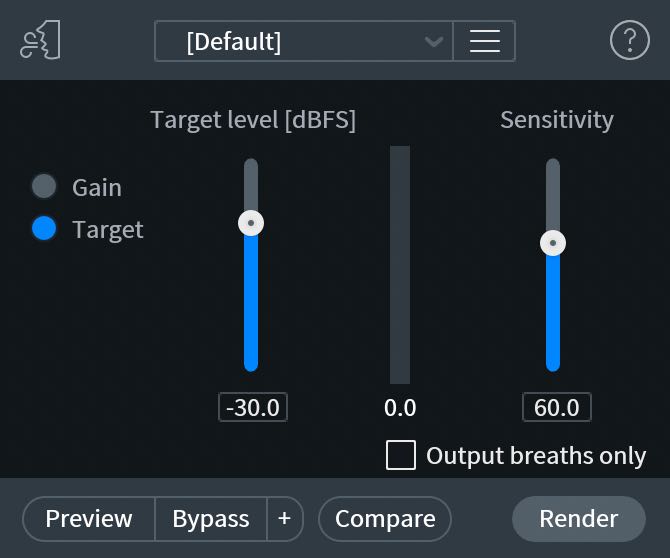Select the Gain mode radio button
The height and width of the screenshot is (558, 670).
44,187
